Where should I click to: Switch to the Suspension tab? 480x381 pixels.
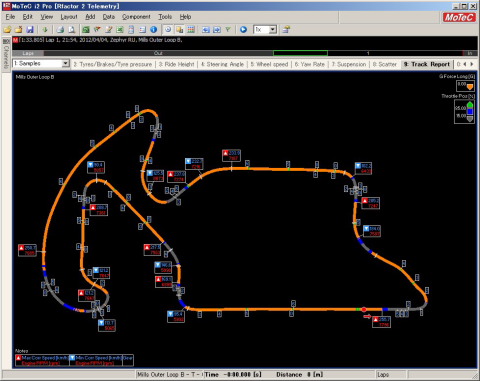click(348, 64)
